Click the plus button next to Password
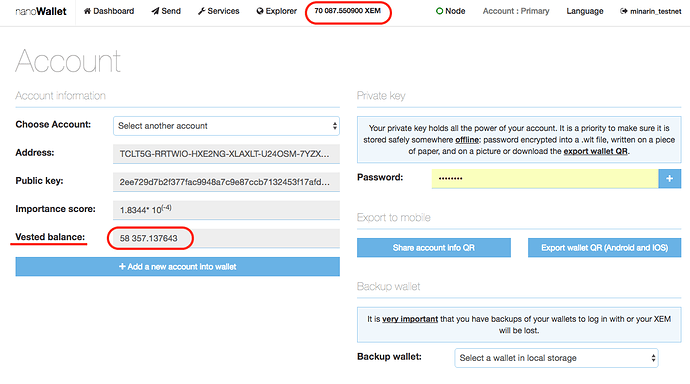The height and width of the screenshot is (384, 690). coord(669,179)
